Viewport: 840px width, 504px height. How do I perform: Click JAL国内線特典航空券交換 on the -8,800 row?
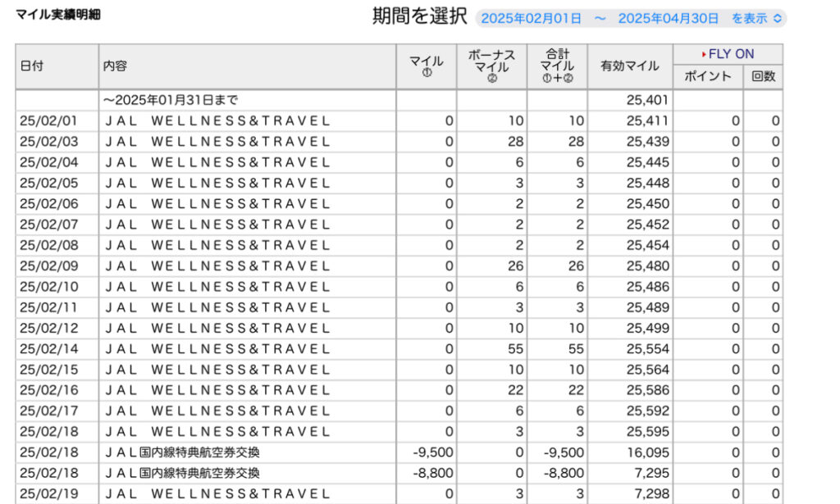point(182,473)
